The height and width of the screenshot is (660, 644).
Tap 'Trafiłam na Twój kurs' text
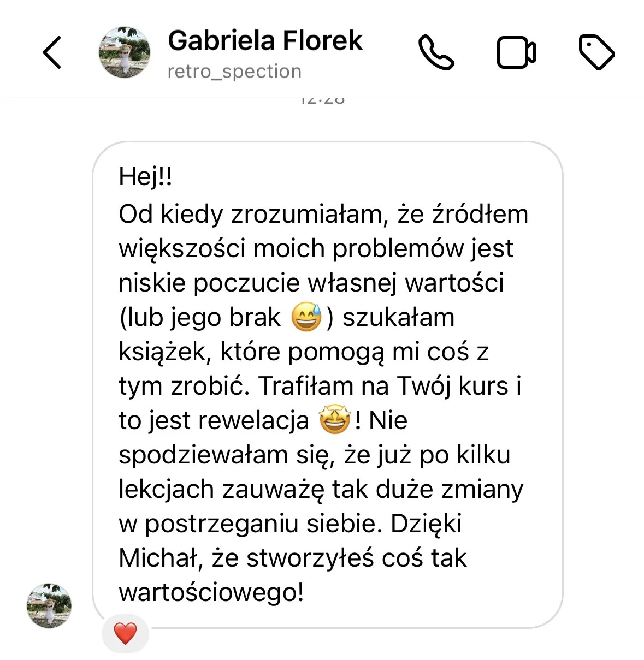pyautogui.click(x=383, y=386)
